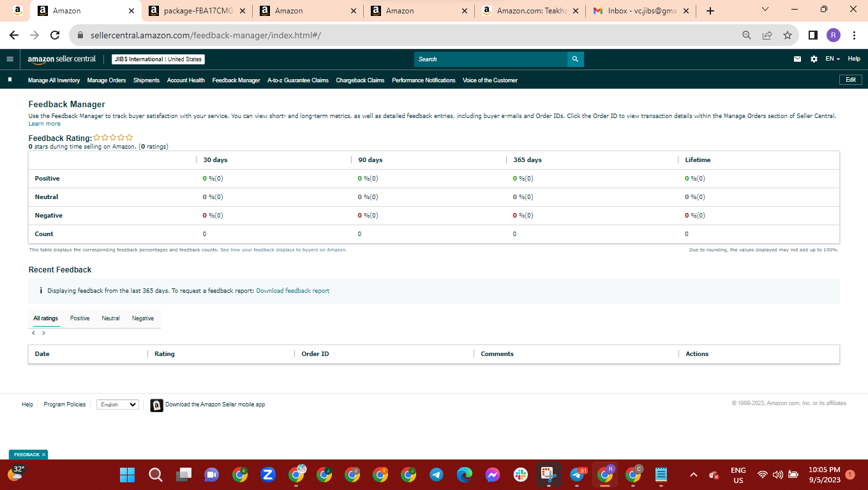The image size is (868, 490).
Task: Launch Zoom from the taskbar
Action: click(x=268, y=475)
